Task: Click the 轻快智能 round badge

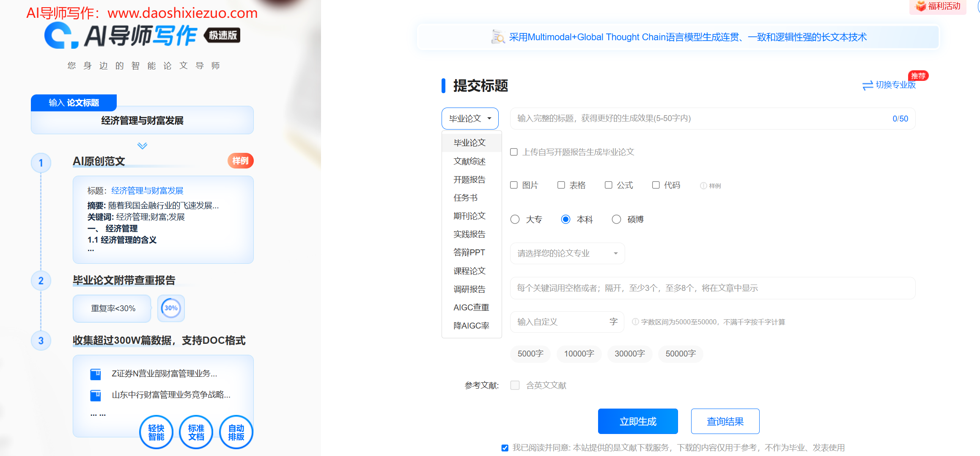Action: click(x=156, y=432)
